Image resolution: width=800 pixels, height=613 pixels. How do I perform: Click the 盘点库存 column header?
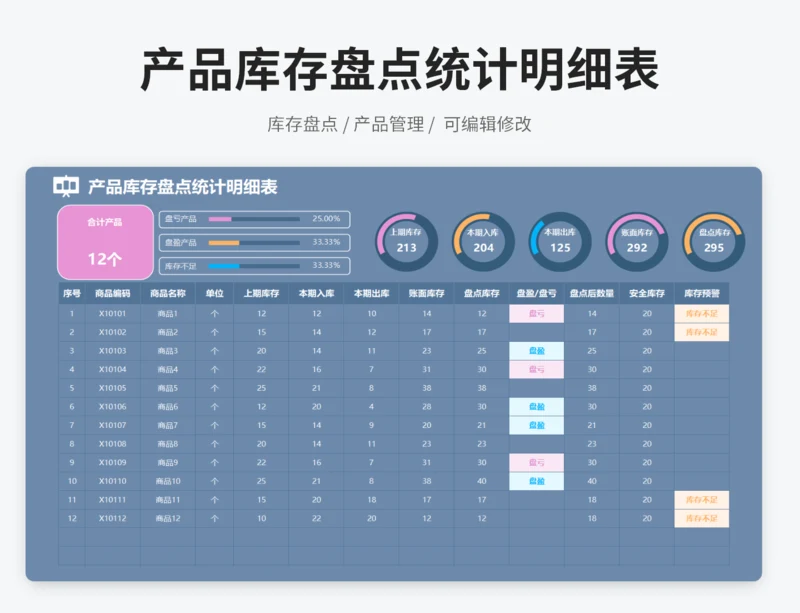482,293
